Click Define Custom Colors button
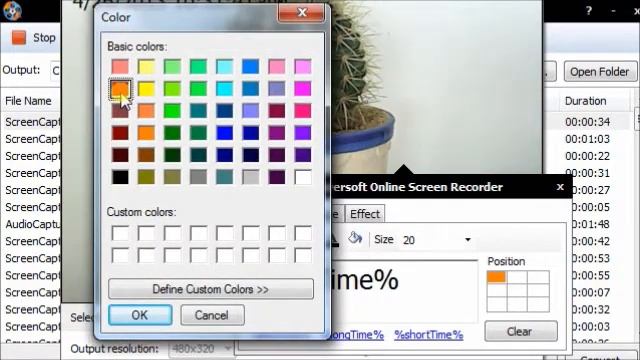Screen dimensions: 640x360 pyautogui.click(x=211, y=289)
